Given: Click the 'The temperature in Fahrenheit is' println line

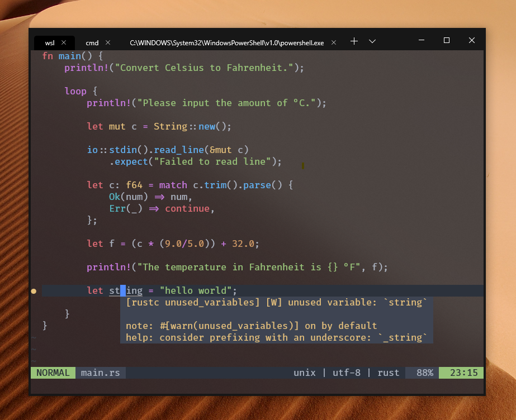Looking at the screenshot, I should pyautogui.click(x=237, y=267).
